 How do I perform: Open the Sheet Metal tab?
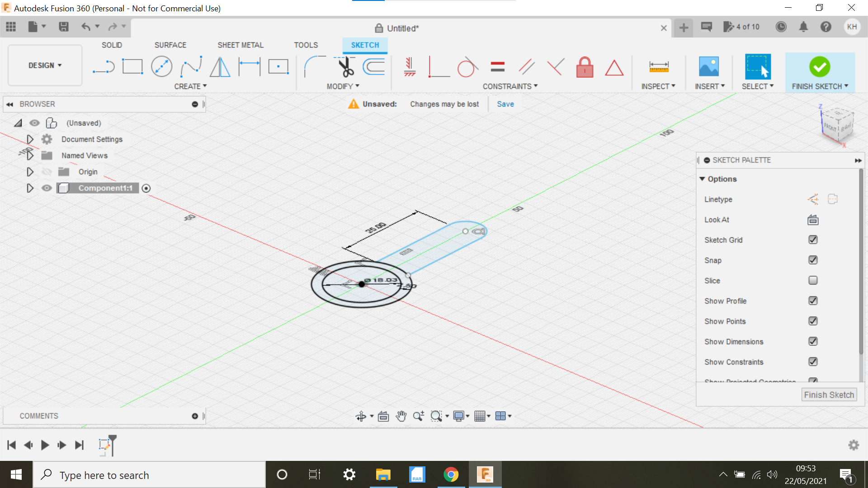point(240,45)
